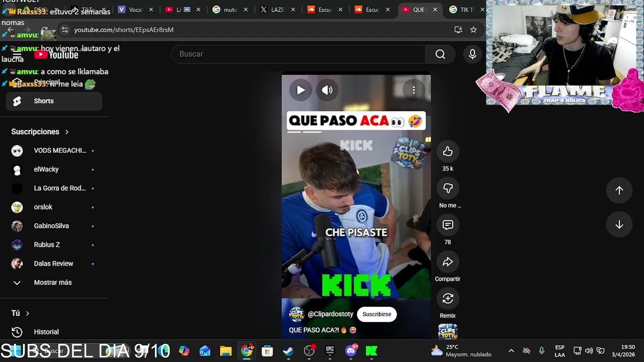Switch ESP LAA keyboard language

coord(559,351)
